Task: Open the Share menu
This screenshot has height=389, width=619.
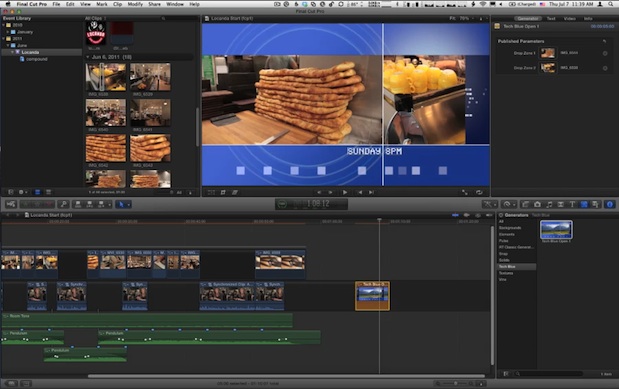Action: click(154, 4)
